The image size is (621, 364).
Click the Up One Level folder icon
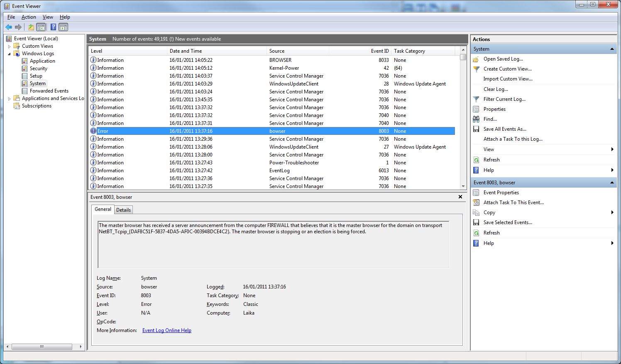(x=31, y=27)
